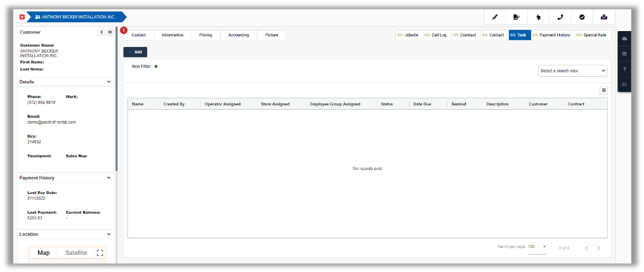Select the Task linked tab
Image resolution: width=644 pixels, height=272 pixels.
(x=520, y=36)
